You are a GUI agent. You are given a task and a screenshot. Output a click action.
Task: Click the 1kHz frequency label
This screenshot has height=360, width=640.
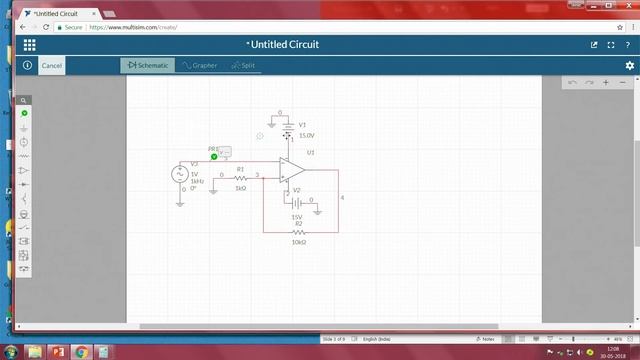(197, 181)
